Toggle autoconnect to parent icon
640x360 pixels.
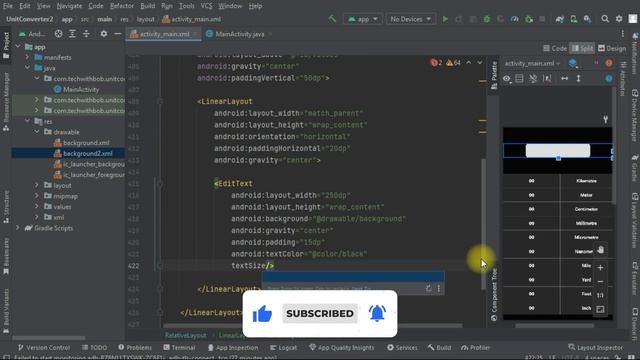(x=533, y=78)
